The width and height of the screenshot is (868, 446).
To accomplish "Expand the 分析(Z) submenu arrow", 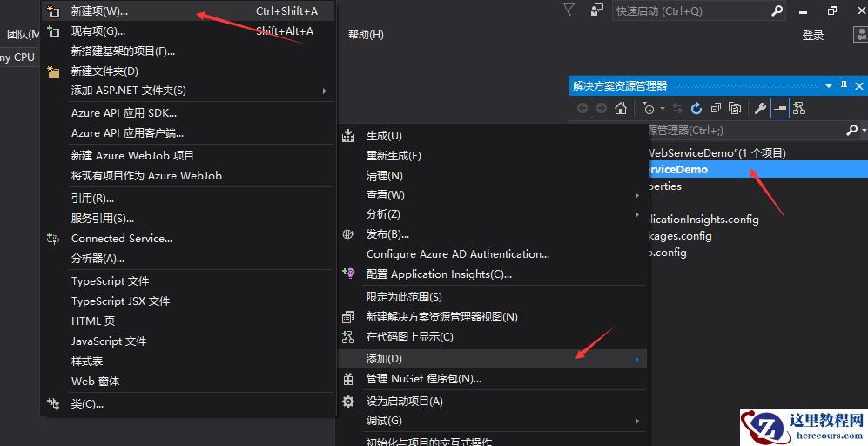I will point(637,214).
